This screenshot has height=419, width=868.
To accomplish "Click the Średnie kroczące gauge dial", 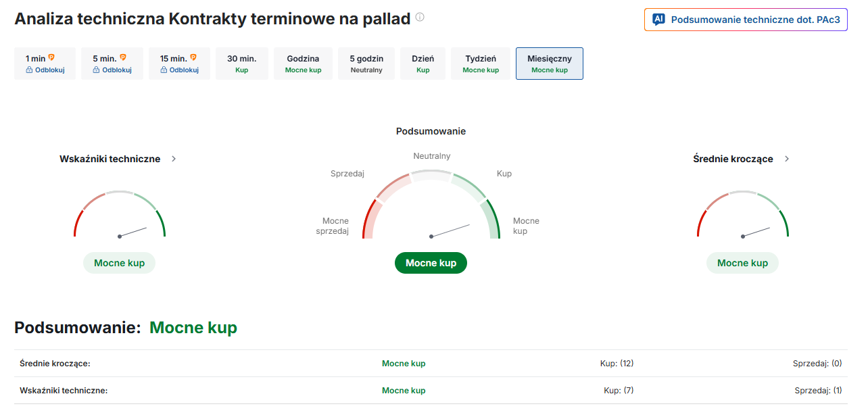I will pos(742,216).
